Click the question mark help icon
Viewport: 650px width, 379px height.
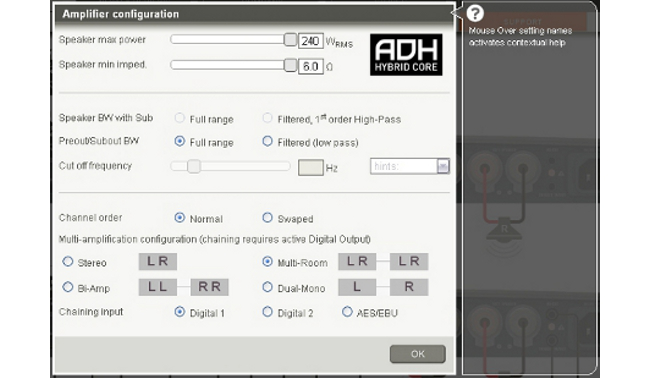(x=475, y=14)
